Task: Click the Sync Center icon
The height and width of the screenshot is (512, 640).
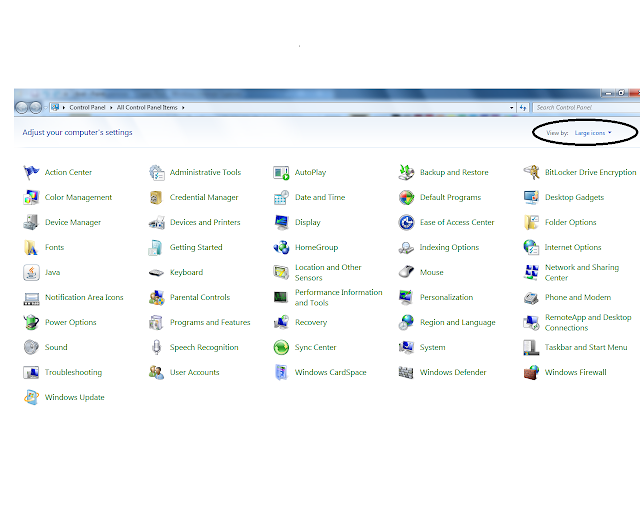Action: [281, 347]
